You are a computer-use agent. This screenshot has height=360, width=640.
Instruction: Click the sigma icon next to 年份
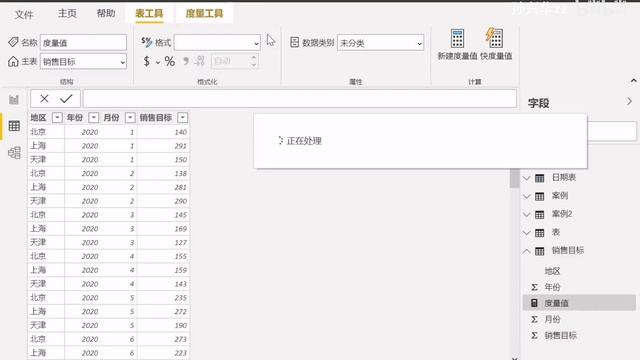tap(534, 287)
